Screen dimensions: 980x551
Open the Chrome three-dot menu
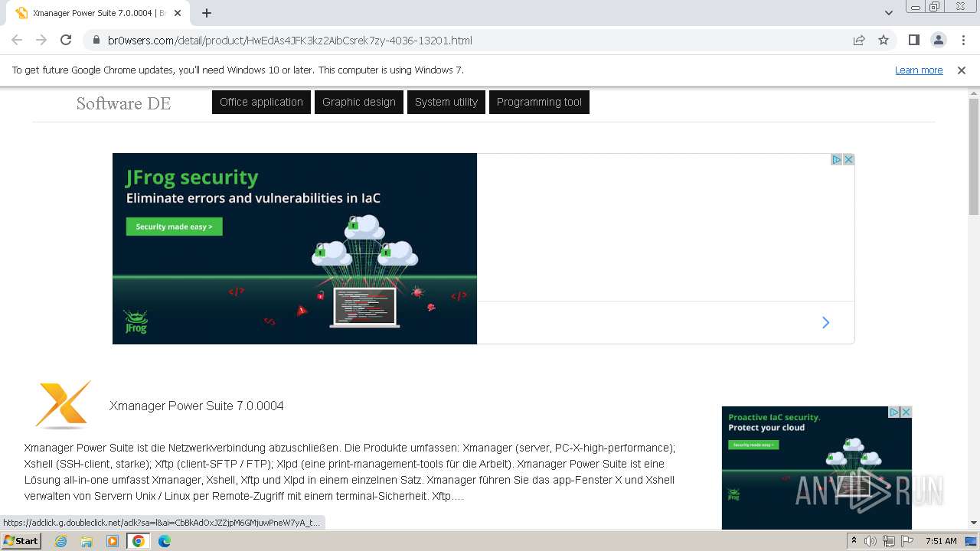pyautogui.click(x=963, y=40)
